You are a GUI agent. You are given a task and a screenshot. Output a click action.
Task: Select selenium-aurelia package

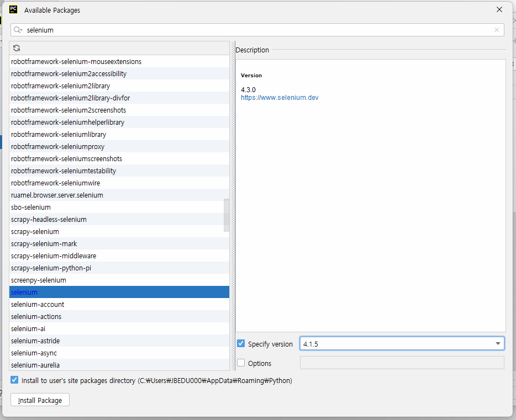coord(119,365)
